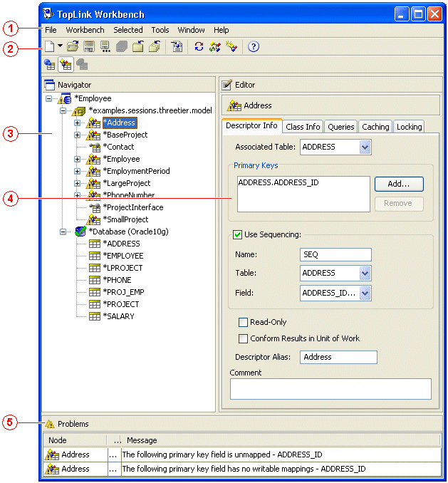Switch to the Queries tab
448x483 pixels.
coord(341,127)
